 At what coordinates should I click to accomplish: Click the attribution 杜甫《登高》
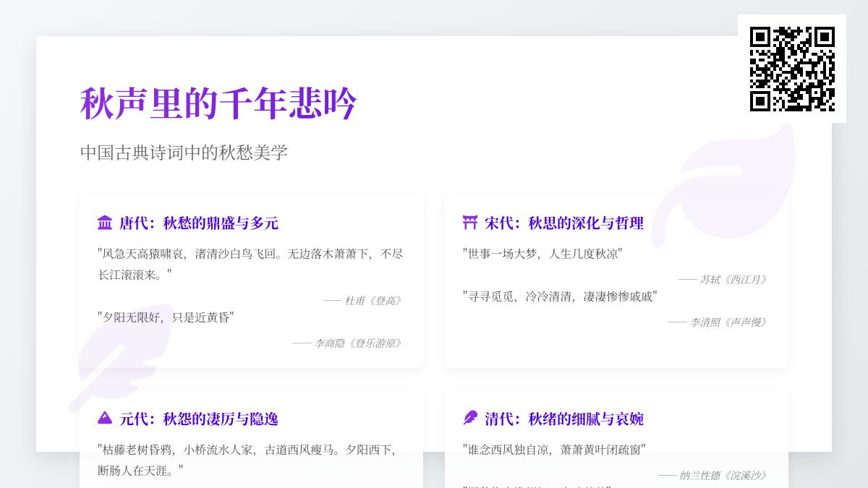pos(362,301)
